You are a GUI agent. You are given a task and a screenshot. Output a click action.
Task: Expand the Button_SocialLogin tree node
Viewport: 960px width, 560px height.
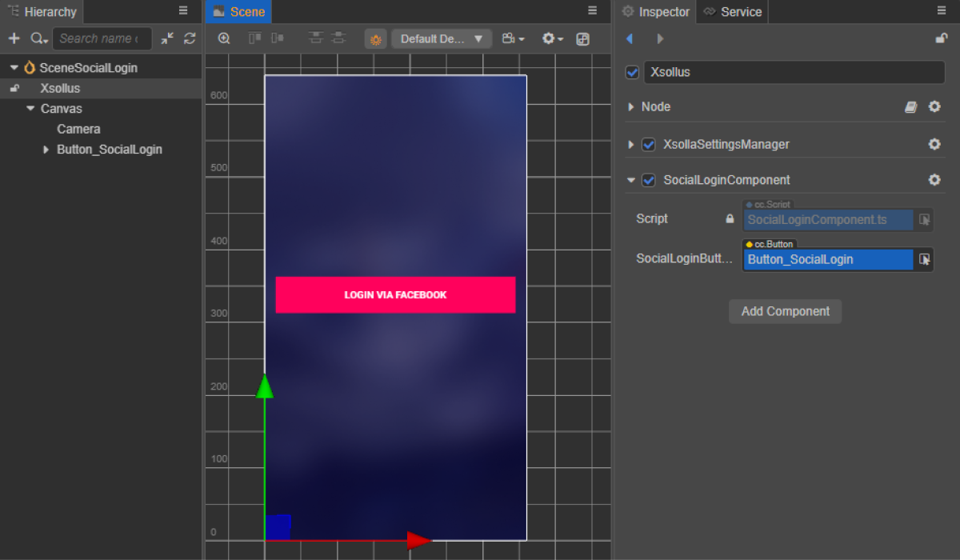click(x=46, y=150)
